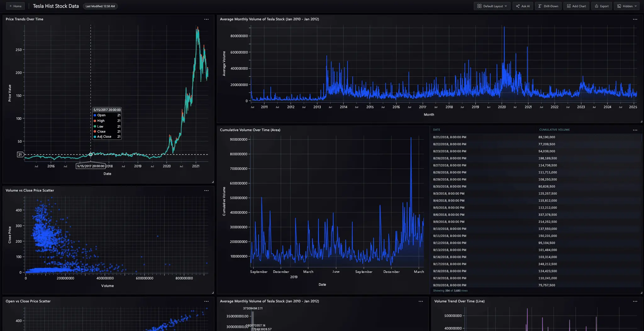Activate the Drill-Down tool
The image size is (644, 331).
click(x=548, y=6)
